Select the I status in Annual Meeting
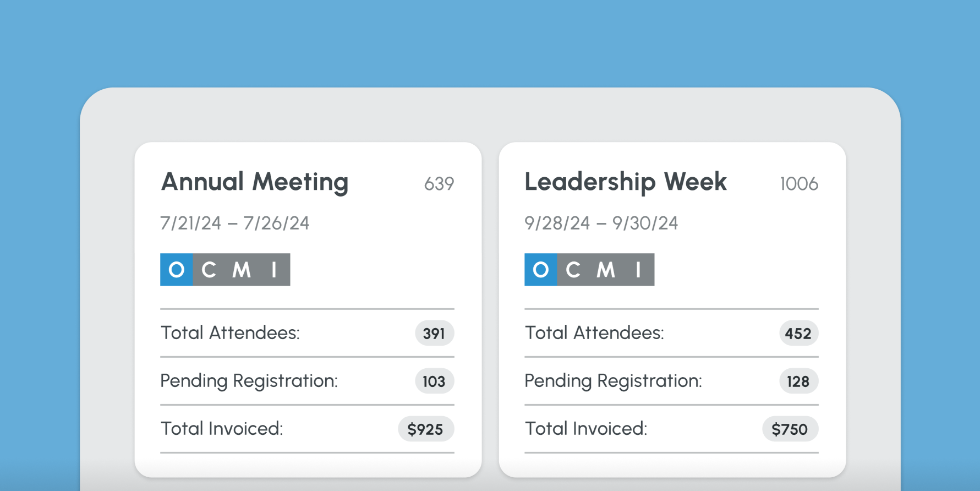The height and width of the screenshot is (491, 980). click(x=274, y=270)
